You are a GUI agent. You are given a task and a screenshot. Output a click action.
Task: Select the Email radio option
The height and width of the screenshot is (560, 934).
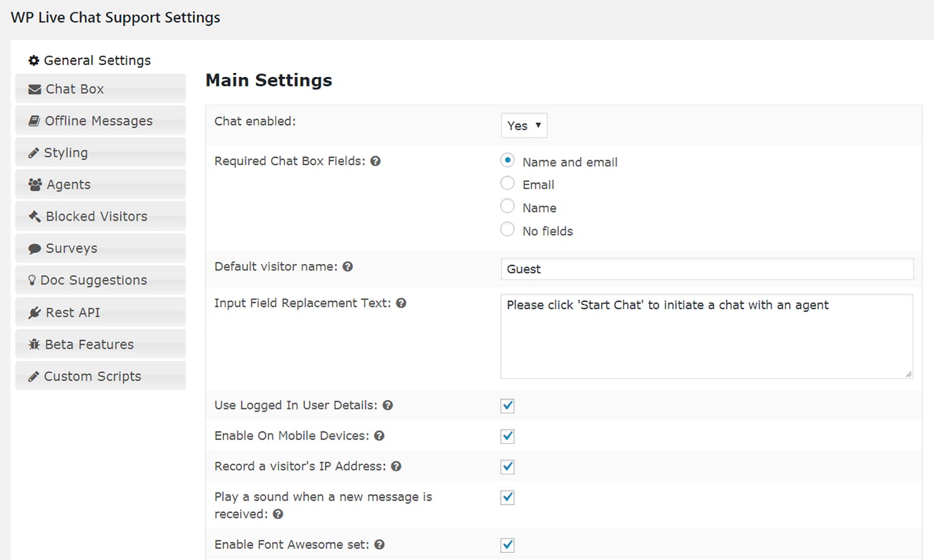[x=507, y=183]
